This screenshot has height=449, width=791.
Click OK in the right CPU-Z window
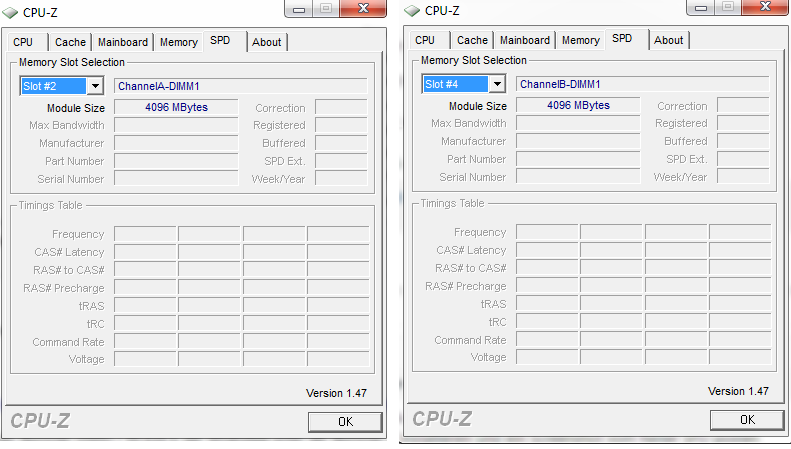[x=747, y=420]
